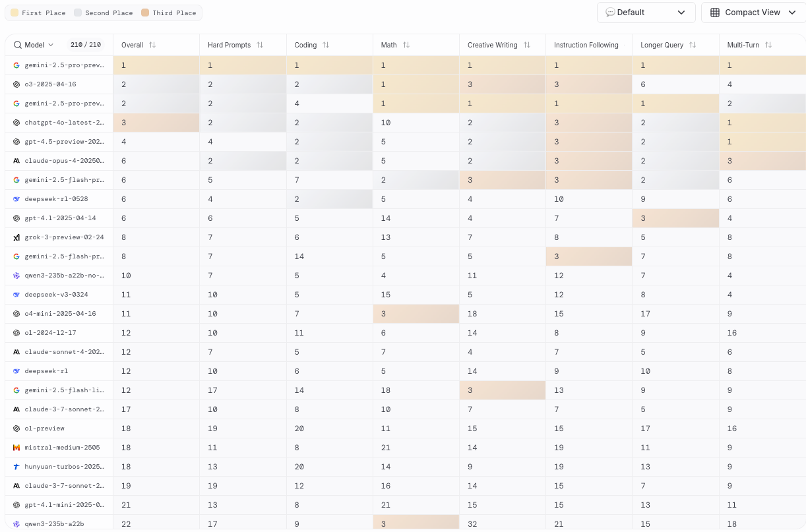The height and width of the screenshot is (532, 806).
Task: Click the Coding column header label
Action: 305,45
